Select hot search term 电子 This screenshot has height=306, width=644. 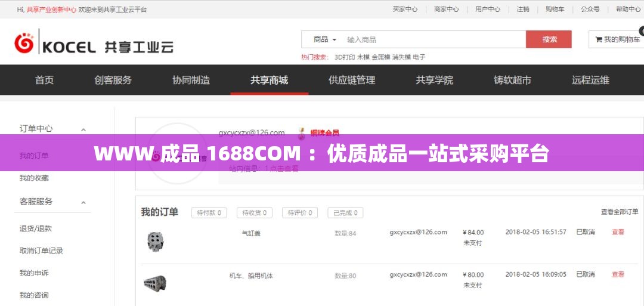click(x=419, y=57)
